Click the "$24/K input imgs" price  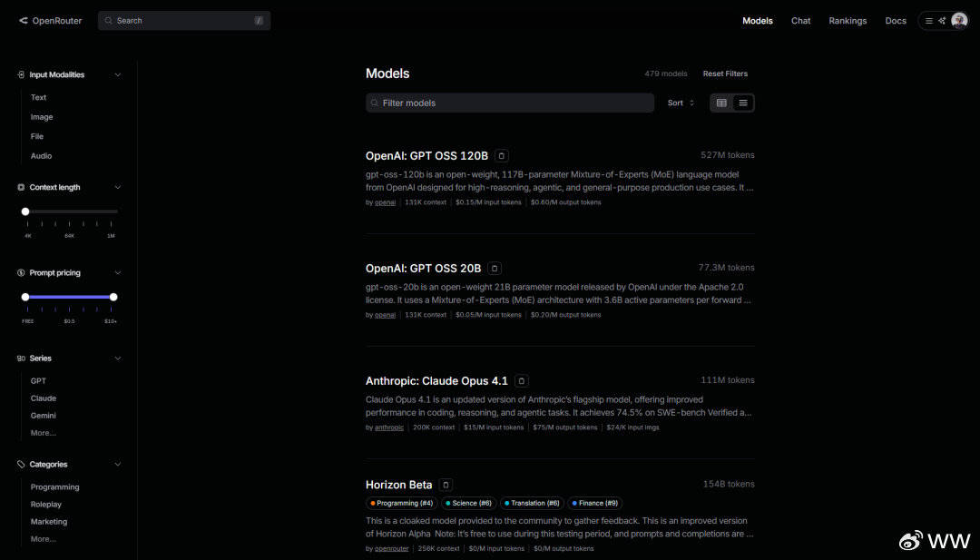click(632, 427)
